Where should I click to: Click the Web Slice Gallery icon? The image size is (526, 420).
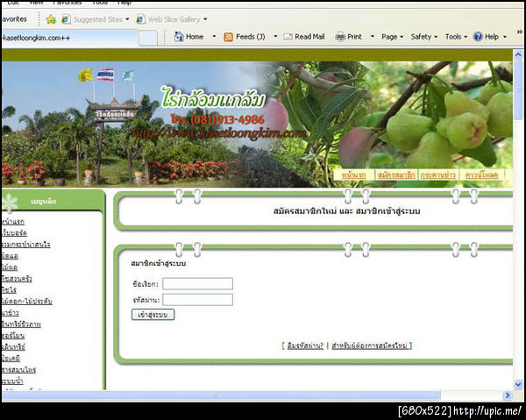140,19
